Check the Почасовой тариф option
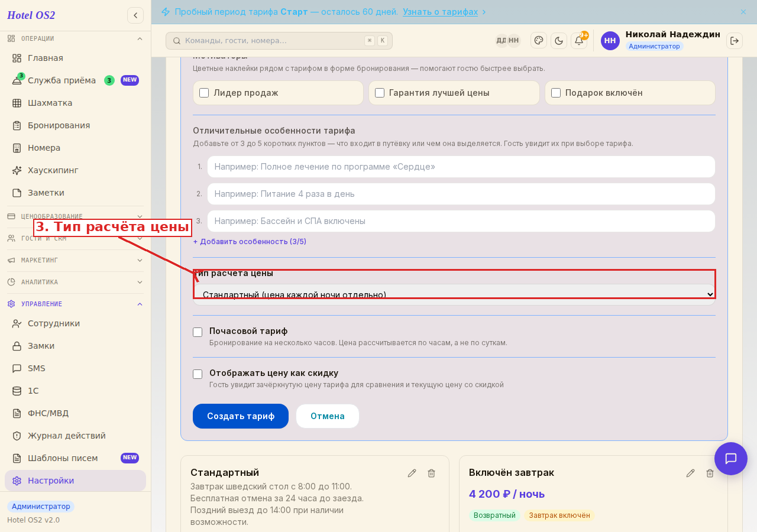Screen dimensions: 757x532 pos(198,332)
